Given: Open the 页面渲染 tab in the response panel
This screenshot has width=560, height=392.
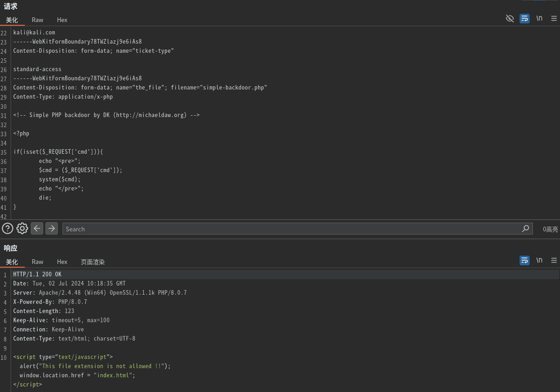Looking at the screenshot, I should [93, 262].
